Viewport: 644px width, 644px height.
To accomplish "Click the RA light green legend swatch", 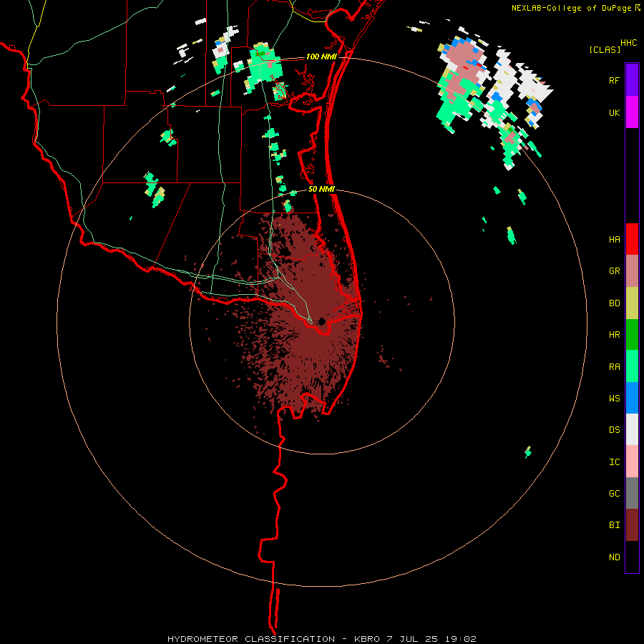I will click(x=632, y=366).
